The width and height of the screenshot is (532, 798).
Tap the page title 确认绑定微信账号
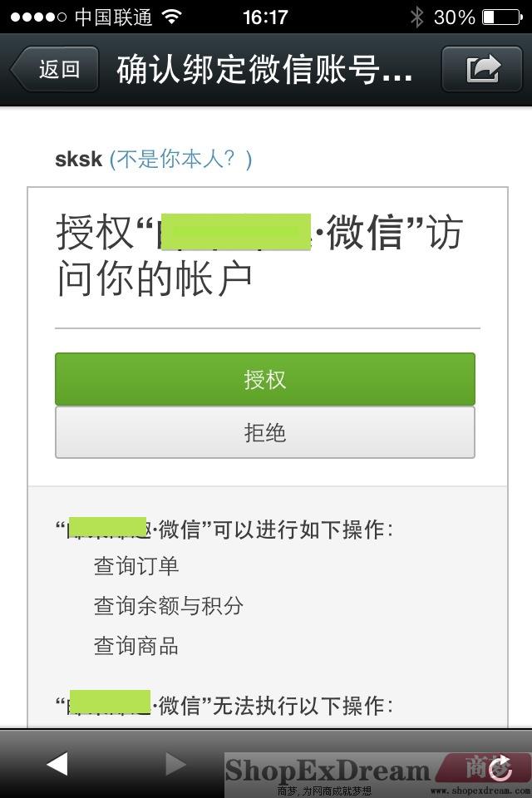(264, 69)
